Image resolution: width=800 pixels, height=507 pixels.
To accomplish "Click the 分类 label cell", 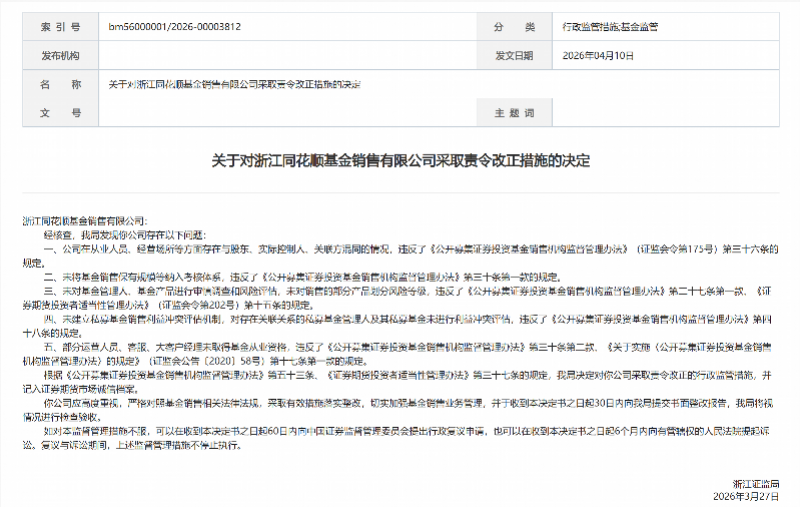I will 514,27.
